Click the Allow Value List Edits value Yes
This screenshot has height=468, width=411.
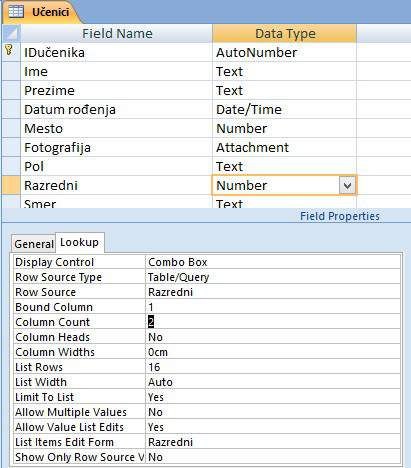coord(273,427)
